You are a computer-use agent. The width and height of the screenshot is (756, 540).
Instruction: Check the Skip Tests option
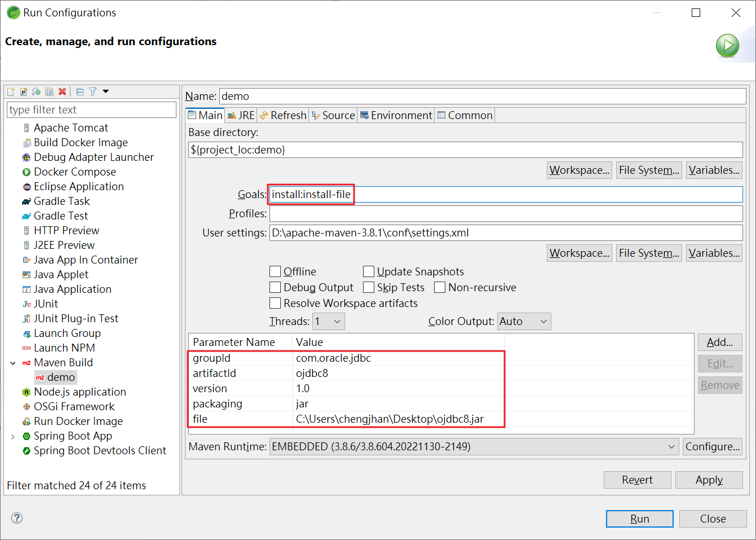(369, 287)
